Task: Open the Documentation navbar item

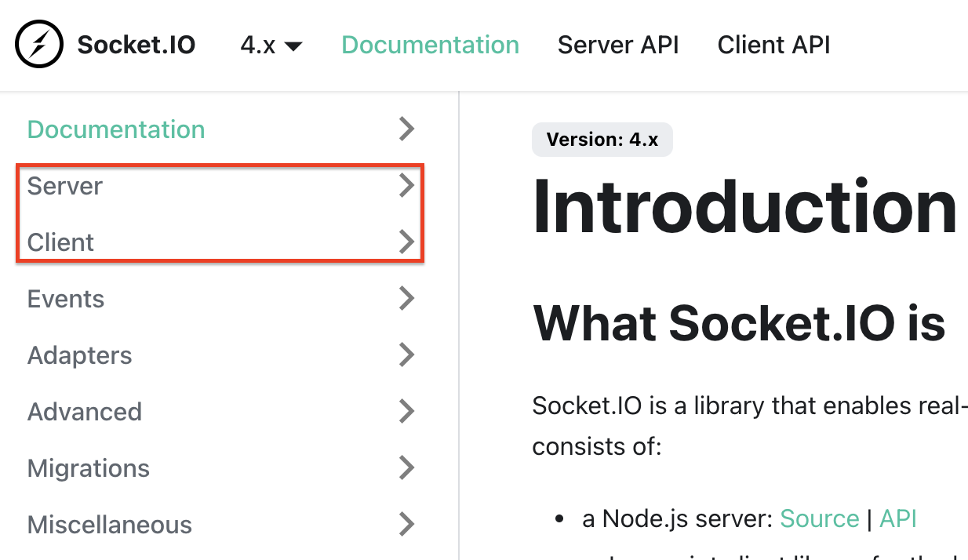Action: (x=430, y=45)
